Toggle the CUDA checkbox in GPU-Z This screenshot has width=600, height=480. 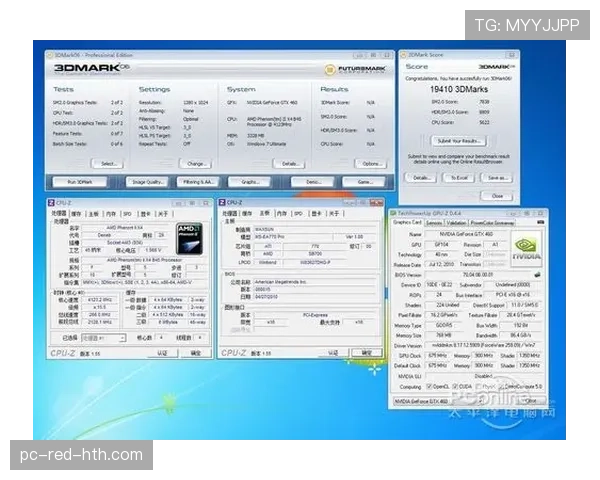tap(455, 386)
